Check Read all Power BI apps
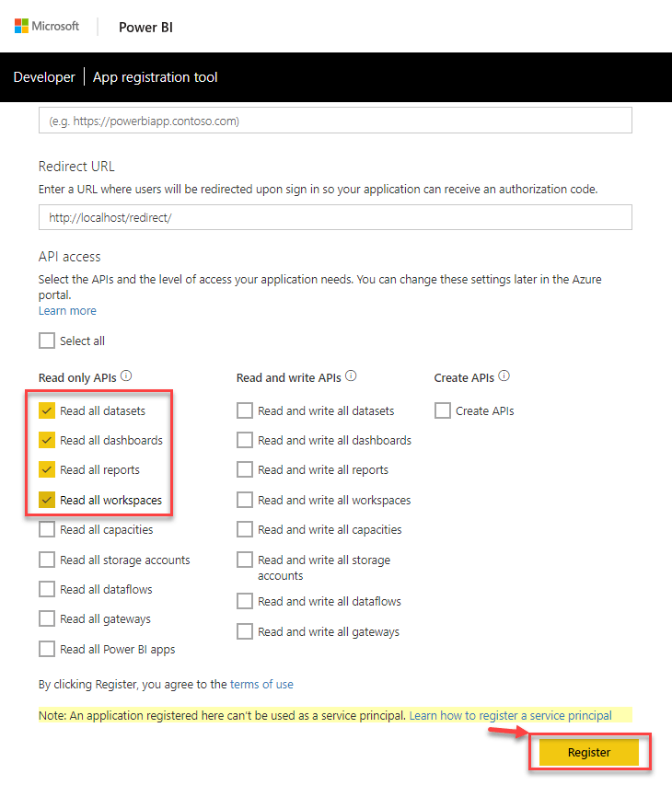The height and width of the screenshot is (797, 672). 46,649
